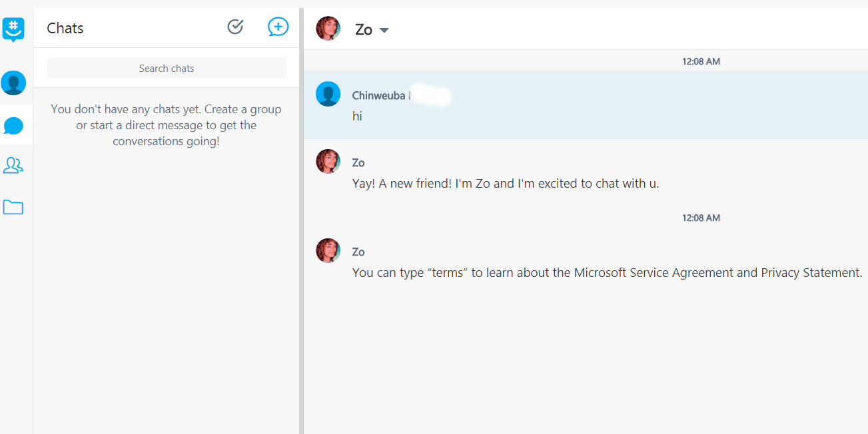
Task: Open the Contacts people icon in the sidebar
Action: tap(13, 165)
